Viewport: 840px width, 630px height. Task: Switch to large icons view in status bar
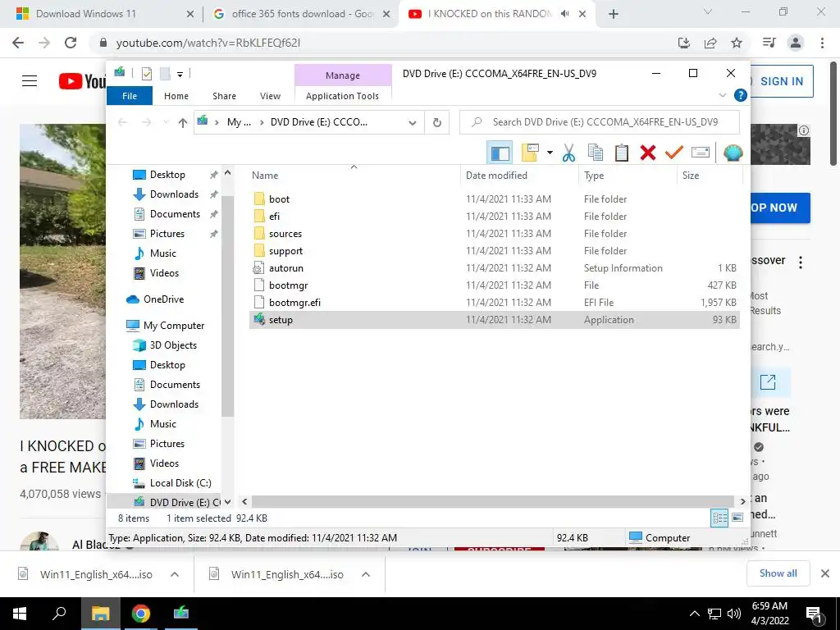click(x=737, y=518)
